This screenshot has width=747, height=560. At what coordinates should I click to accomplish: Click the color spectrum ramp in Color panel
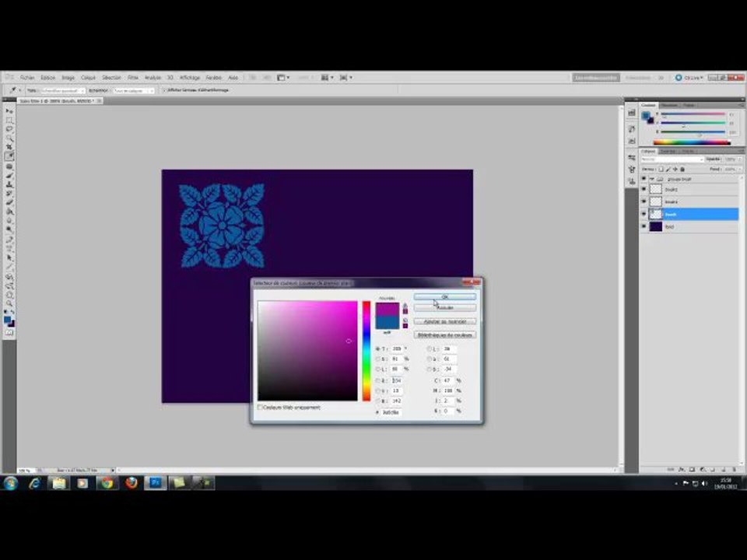point(692,142)
